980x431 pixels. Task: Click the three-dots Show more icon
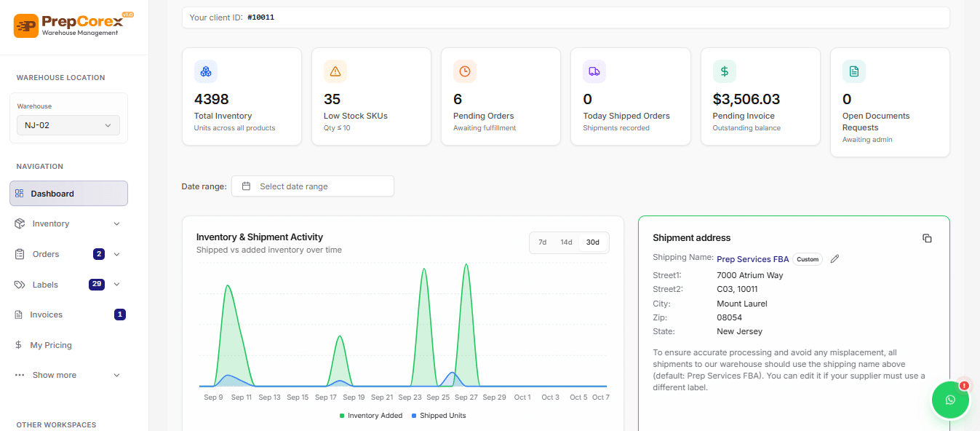pos(20,375)
